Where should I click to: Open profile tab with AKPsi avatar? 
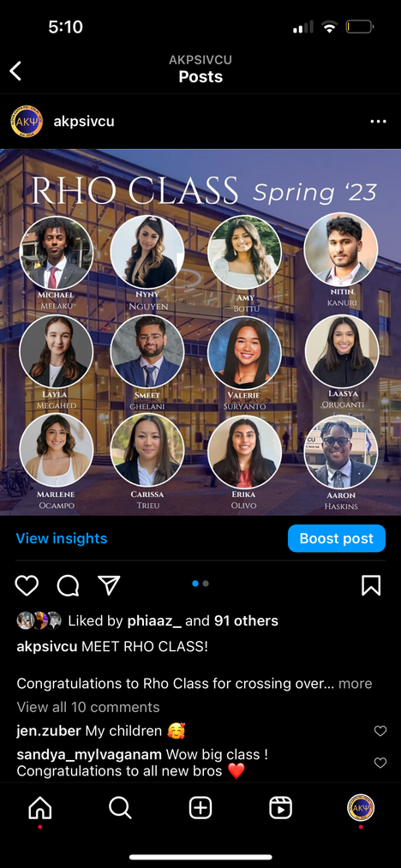point(361,807)
